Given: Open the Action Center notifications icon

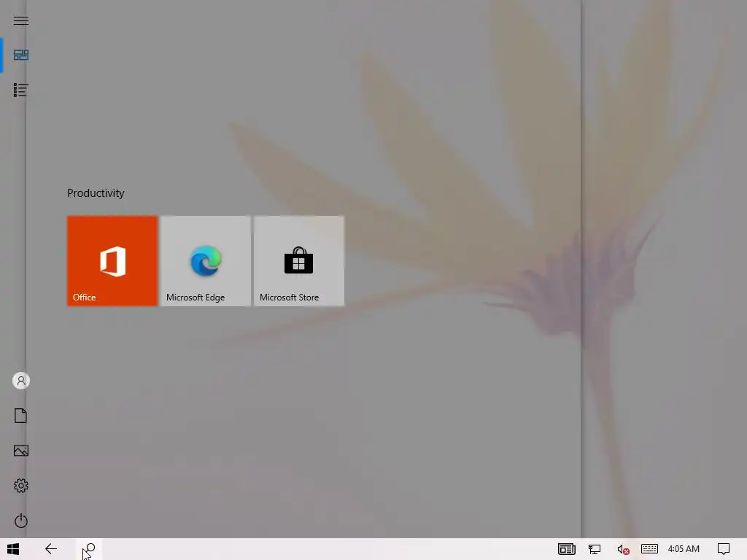Looking at the screenshot, I should click(x=723, y=549).
